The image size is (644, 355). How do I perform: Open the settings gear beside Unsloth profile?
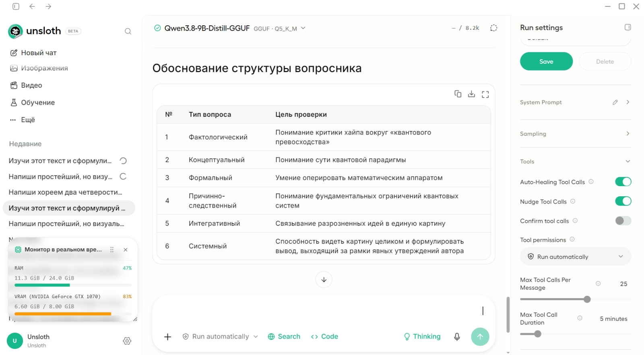[x=127, y=341]
